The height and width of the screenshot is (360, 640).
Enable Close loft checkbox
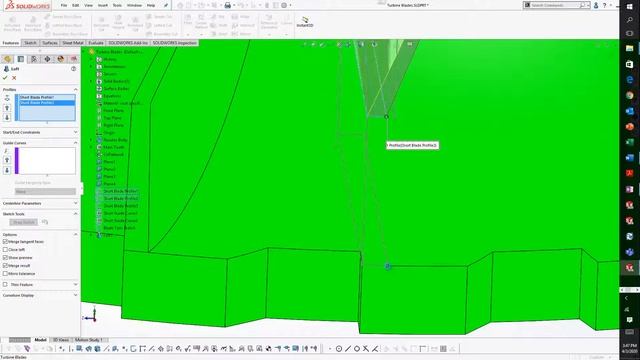(5, 249)
